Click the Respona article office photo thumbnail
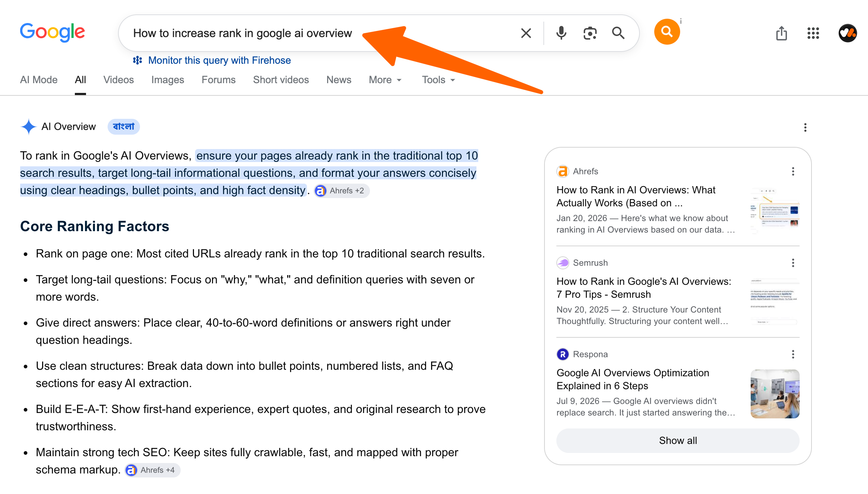Viewport: 868px width, 494px height. pos(775,394)
